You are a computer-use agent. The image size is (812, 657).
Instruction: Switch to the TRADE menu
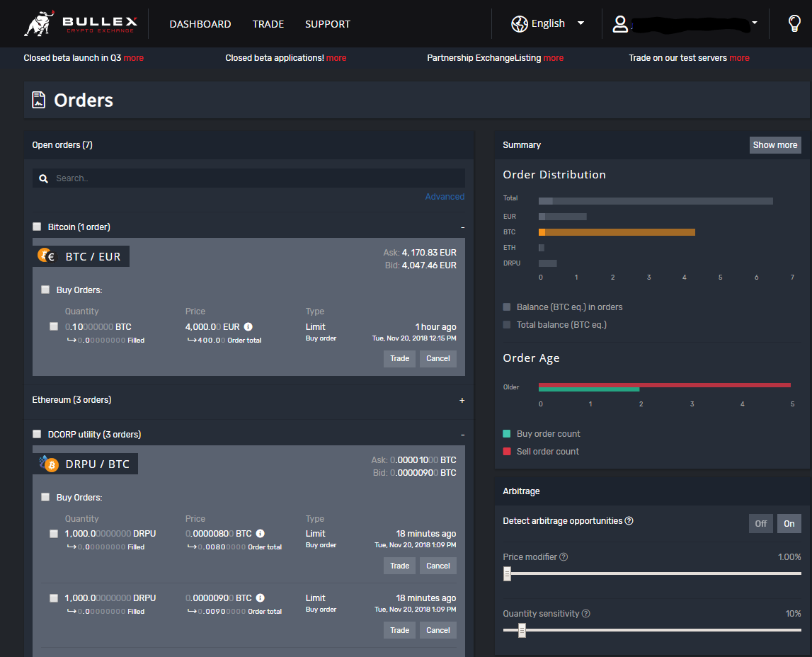268,23
